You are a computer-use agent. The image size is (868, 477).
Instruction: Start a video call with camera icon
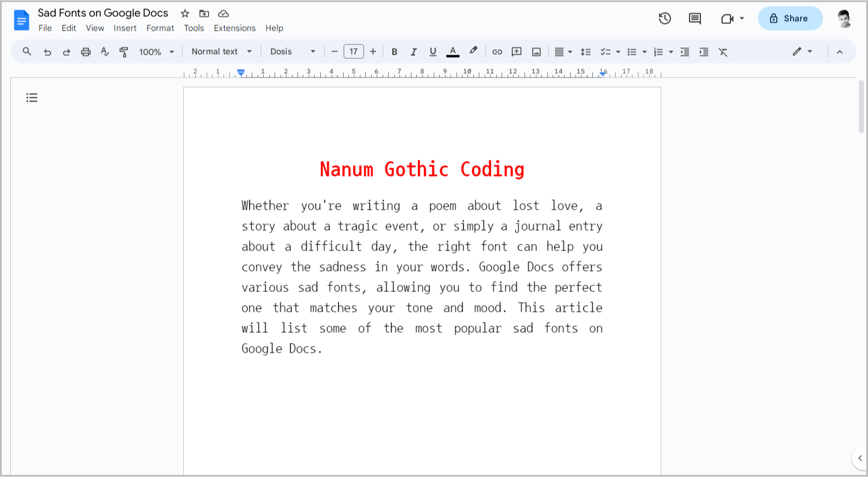(x=727, y=19)
